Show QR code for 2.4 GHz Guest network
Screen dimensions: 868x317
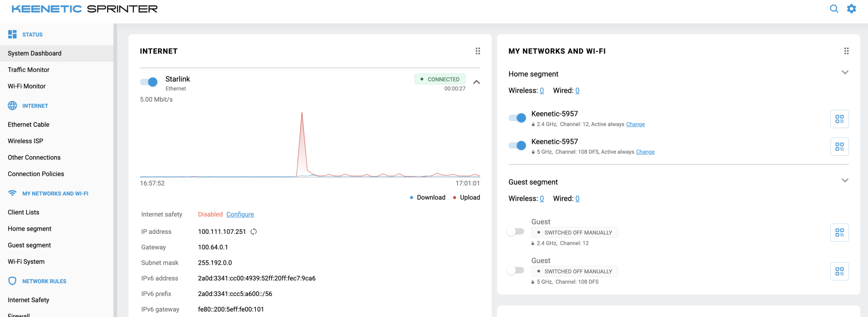pyautogui.click(x=839, y=233)
